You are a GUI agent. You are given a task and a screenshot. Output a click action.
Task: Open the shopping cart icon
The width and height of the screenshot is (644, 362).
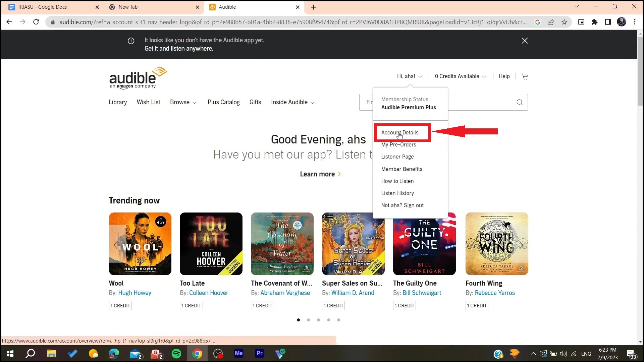[x=525, y=76]
